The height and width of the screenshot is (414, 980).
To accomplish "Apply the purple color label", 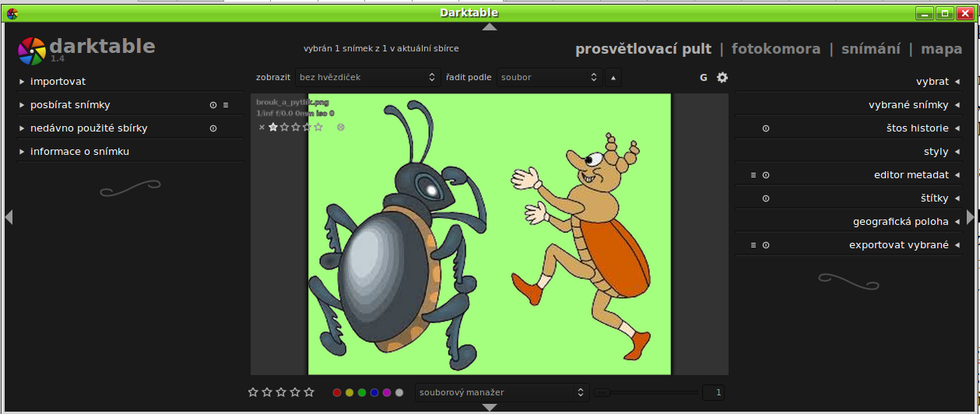I will click(387, 393).
